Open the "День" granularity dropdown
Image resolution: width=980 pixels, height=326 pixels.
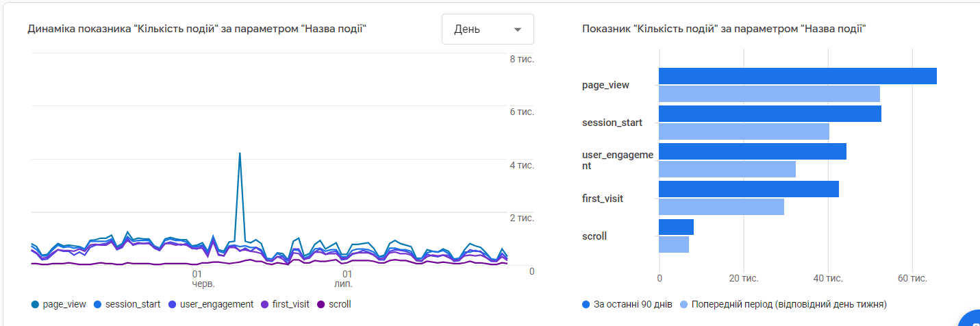coord(488,29)
